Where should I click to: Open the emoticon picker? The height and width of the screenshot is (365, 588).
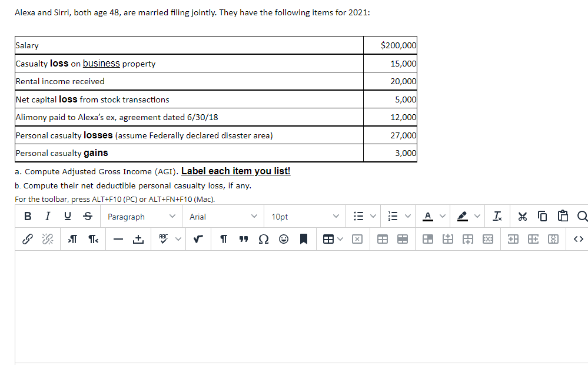pos(284,239)
